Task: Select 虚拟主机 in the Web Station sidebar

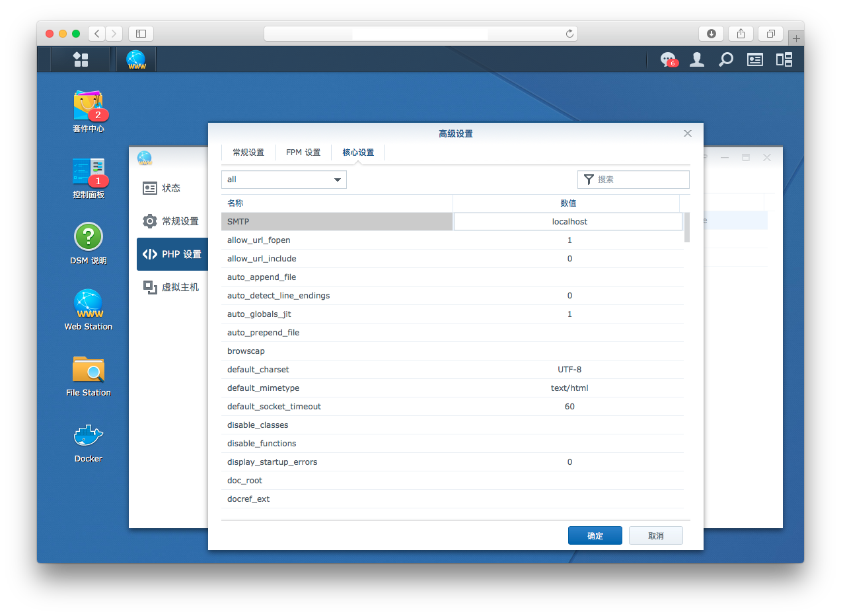Action: pos(172,287)
